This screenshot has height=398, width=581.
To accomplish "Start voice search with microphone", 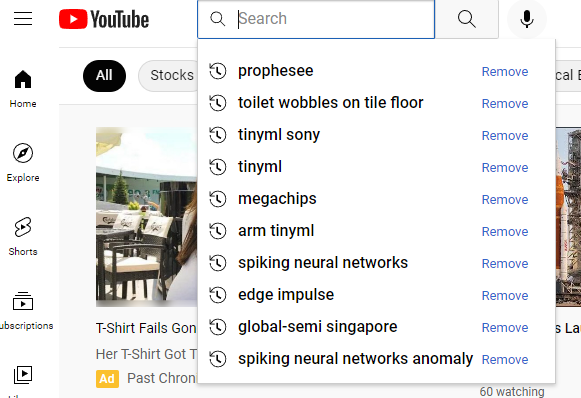I will coord(527,19).
